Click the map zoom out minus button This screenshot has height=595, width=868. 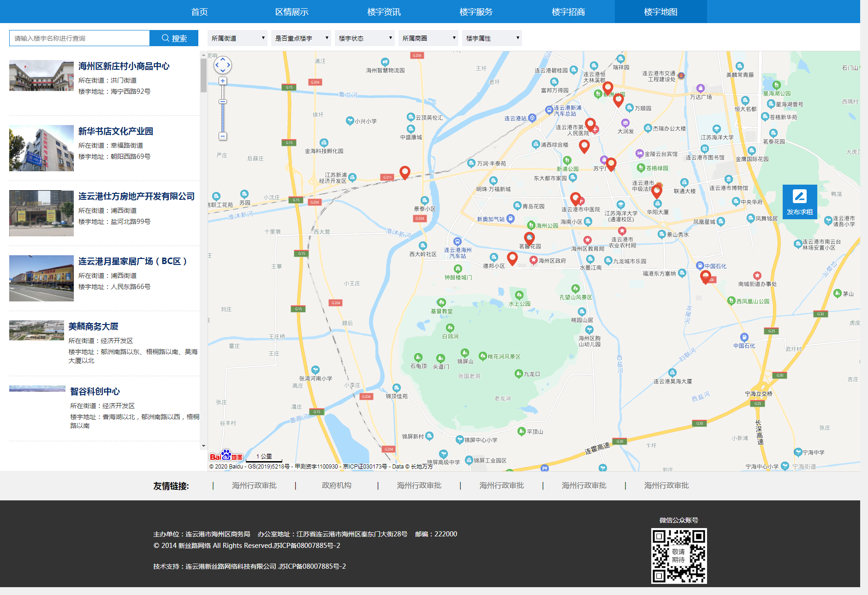[223, 136]
